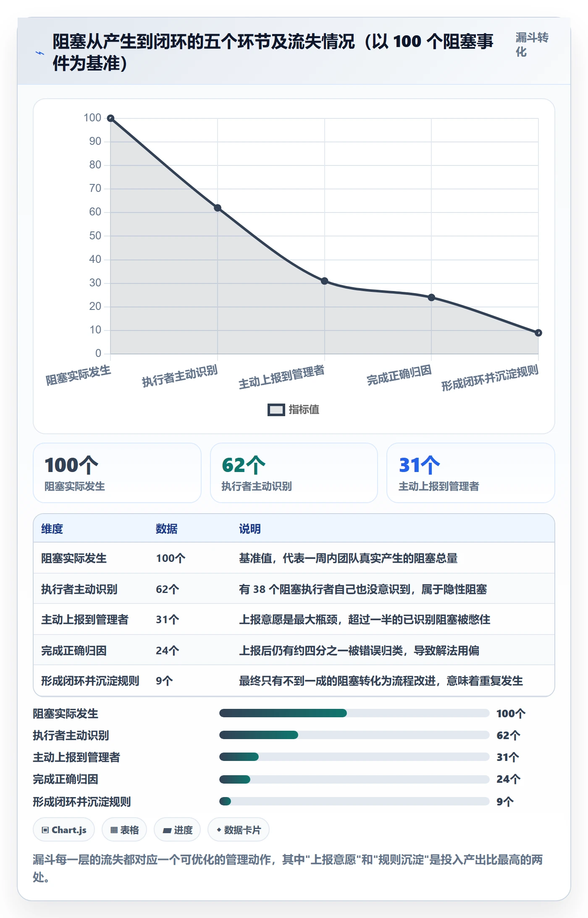Click the 说明 column header
Viewport: 588px width, 918px height.
(x=250, y=529)
